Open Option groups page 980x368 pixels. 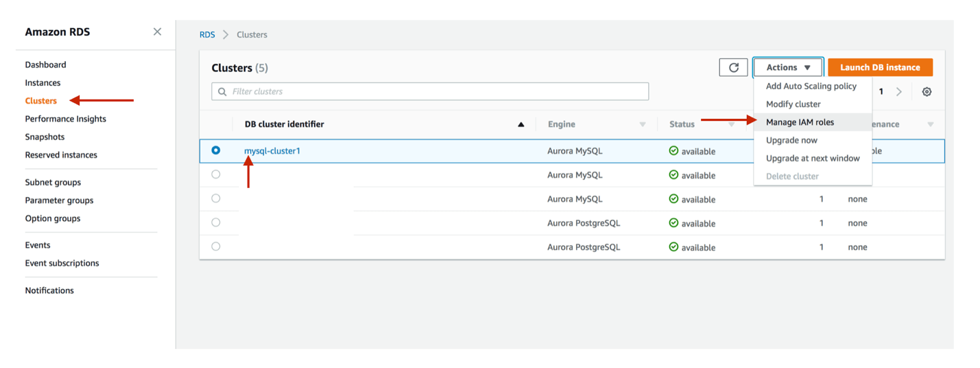tap(53, 218)
